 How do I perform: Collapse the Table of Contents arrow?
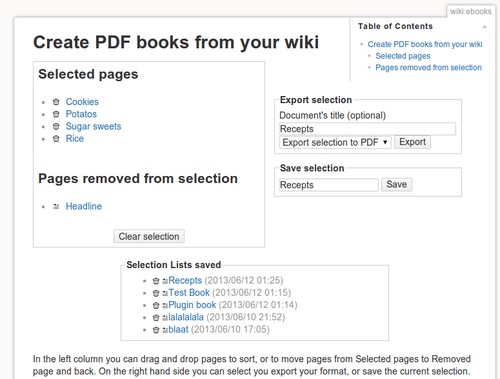click(484, 27)
